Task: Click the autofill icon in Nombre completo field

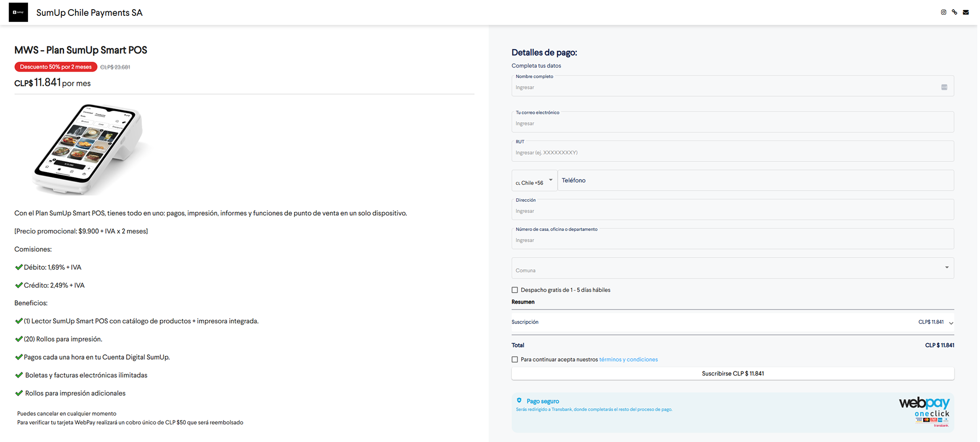Action: (944, 87)
